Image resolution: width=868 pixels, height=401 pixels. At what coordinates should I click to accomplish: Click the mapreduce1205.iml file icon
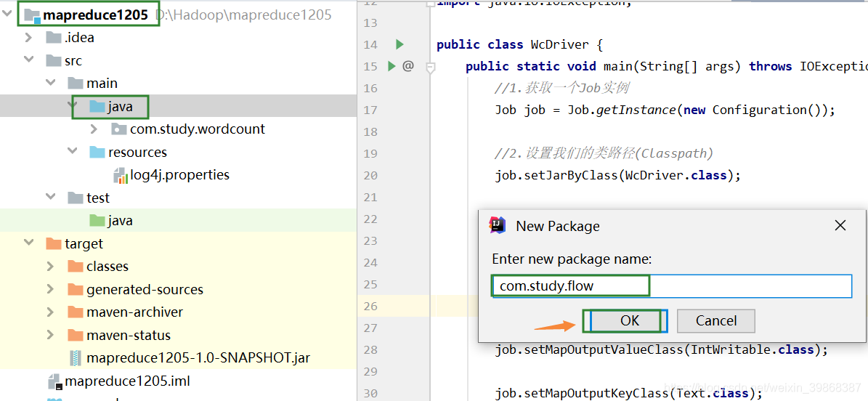[54, 381]
